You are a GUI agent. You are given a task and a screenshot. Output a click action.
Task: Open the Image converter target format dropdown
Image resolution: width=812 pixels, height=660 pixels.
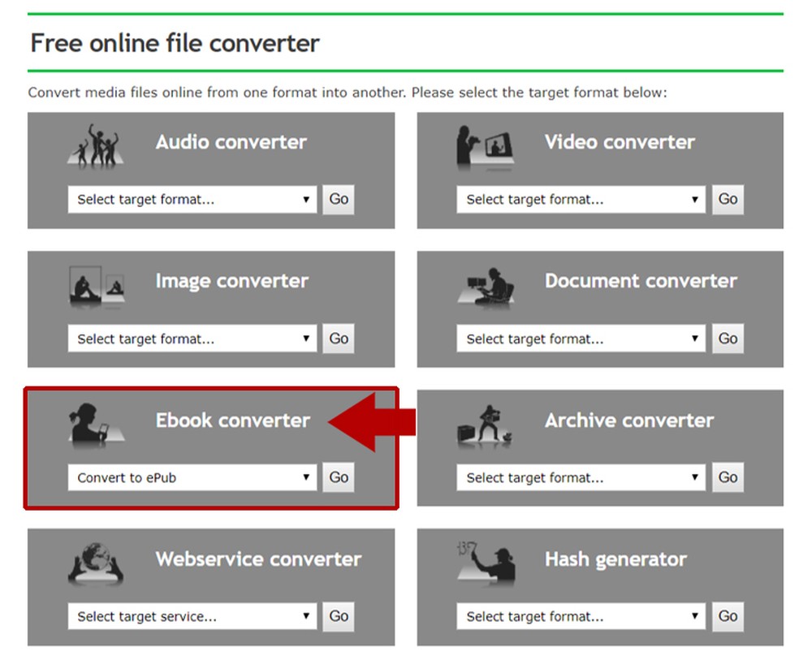(192, 339)
